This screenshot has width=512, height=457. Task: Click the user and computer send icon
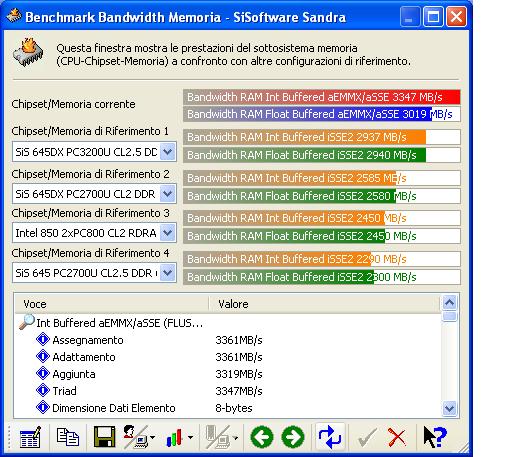[x=135, y=437]
